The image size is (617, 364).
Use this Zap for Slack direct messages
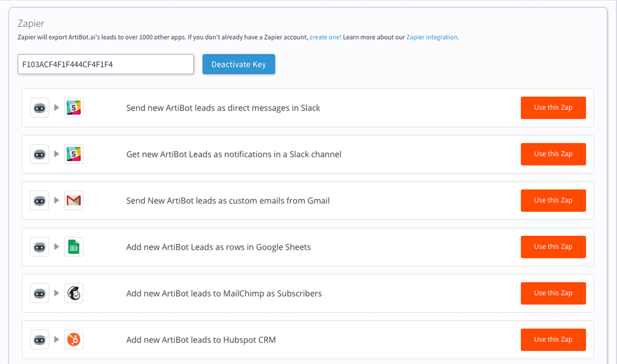point(553,108)
